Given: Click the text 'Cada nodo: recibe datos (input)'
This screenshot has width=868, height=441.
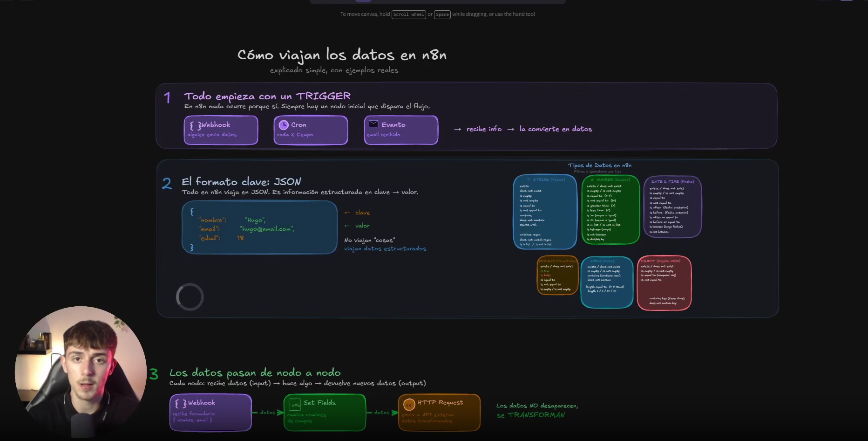Looking at the screenshot, I should [220, 383].
